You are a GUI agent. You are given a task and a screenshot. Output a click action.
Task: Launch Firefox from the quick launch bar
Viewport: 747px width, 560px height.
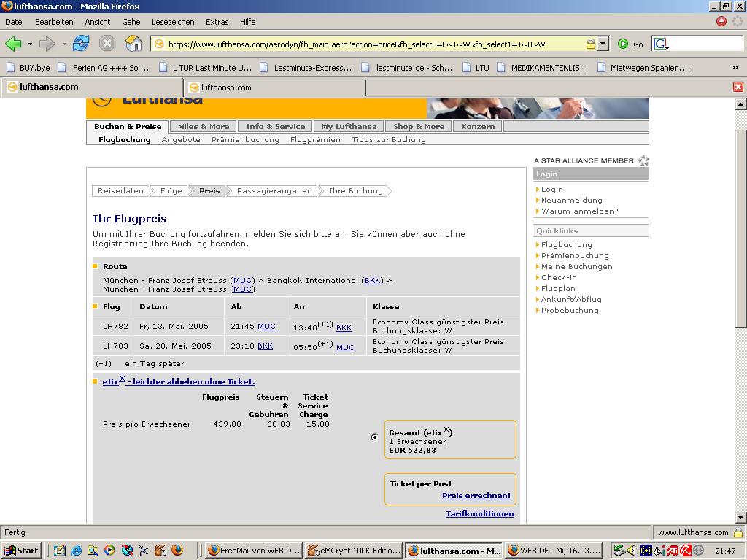click(x=177, y=551)
